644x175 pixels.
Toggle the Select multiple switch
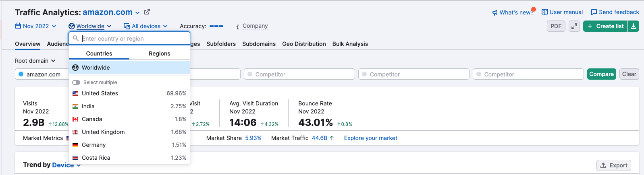click(76, 82)
